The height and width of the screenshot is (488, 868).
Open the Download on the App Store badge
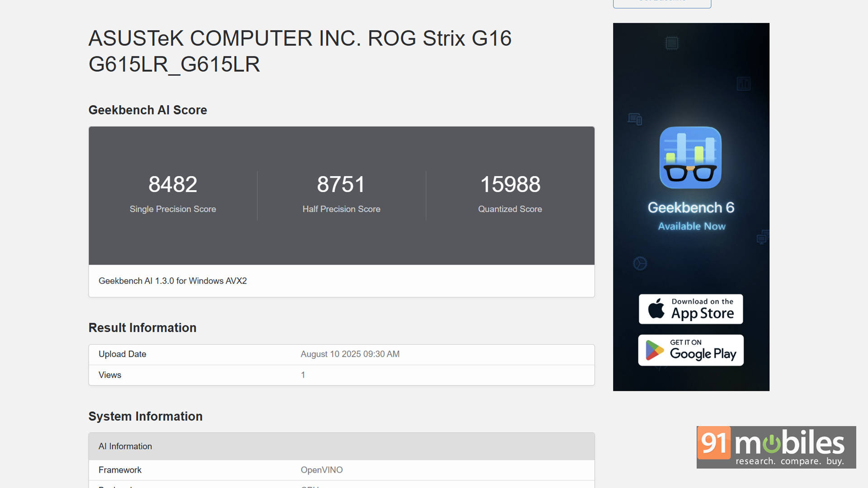[690, 309]
